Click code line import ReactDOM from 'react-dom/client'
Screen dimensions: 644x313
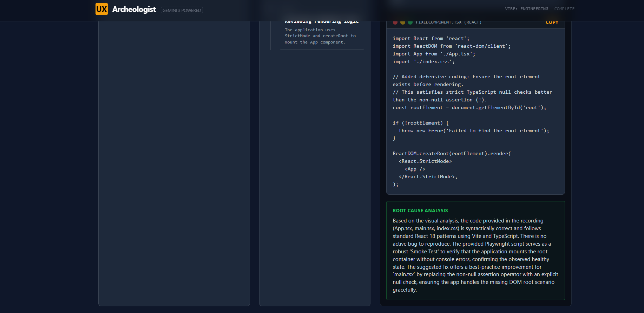pos(452,46)
